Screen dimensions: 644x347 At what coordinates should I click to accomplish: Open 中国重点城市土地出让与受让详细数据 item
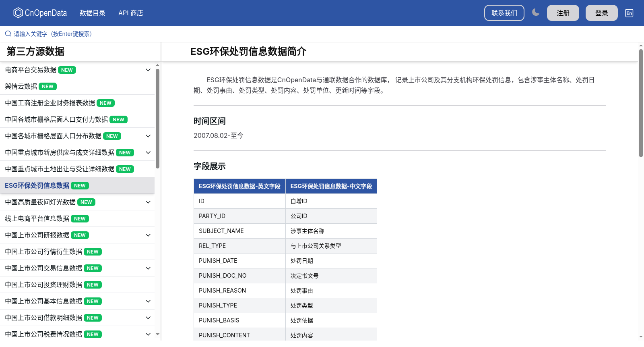(x=77, y=169)
